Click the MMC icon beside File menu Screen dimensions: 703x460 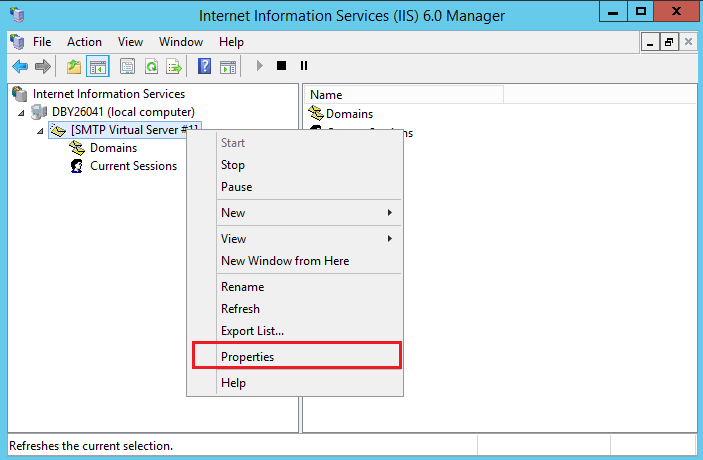[17, 42]
